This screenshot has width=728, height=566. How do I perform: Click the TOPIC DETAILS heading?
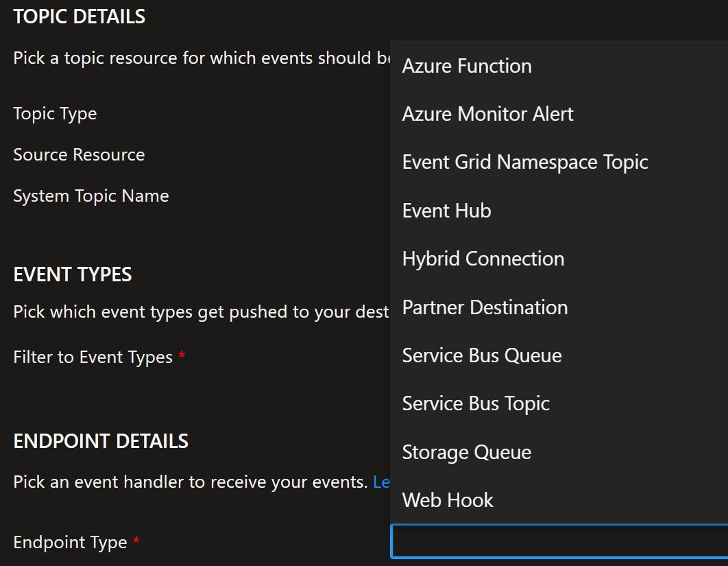click(x=80, y=16)
